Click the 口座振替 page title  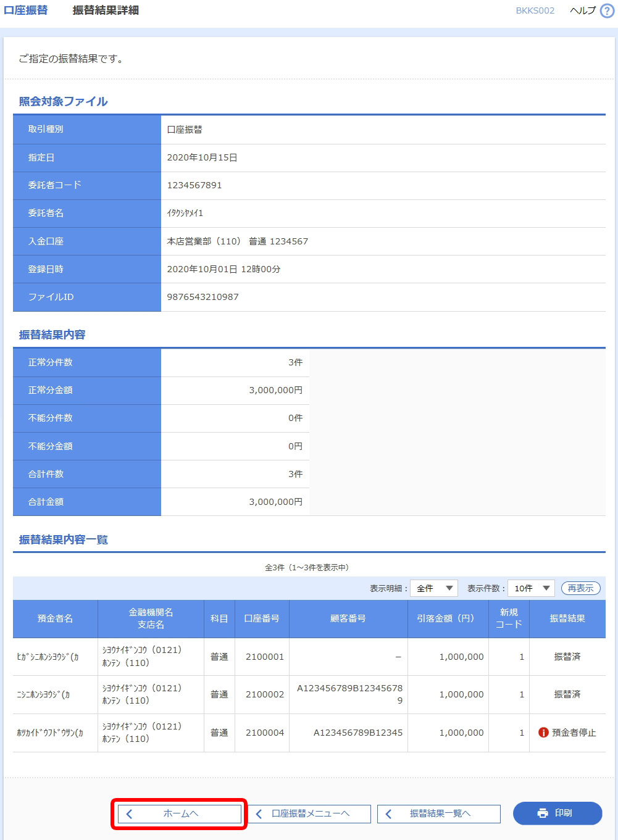tap(26, 10)
